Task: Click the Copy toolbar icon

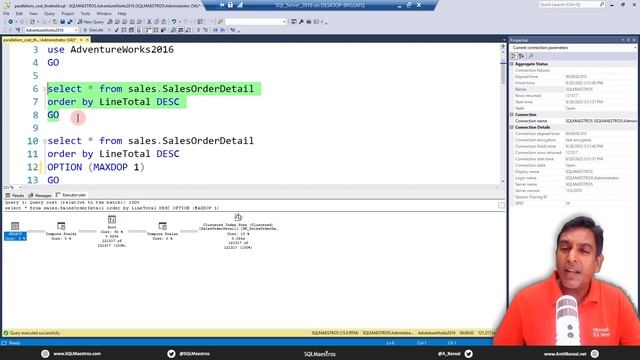Action: click(x=157, y=22)
